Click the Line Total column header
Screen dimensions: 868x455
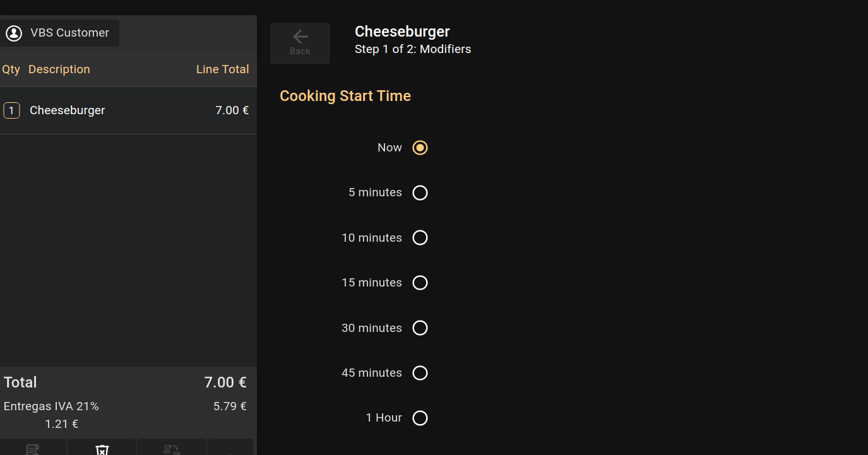coord(222,69)
